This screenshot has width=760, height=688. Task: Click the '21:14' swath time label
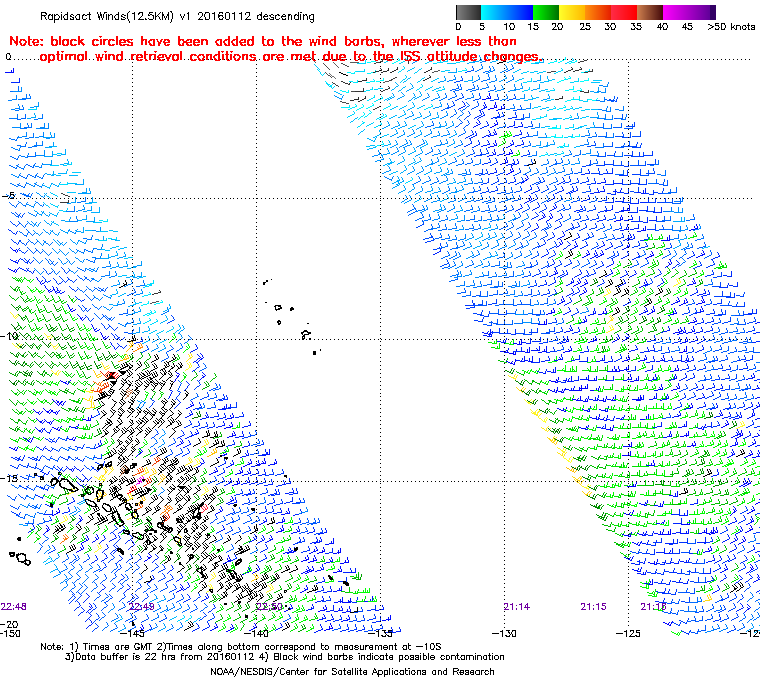tap(517, 607)
